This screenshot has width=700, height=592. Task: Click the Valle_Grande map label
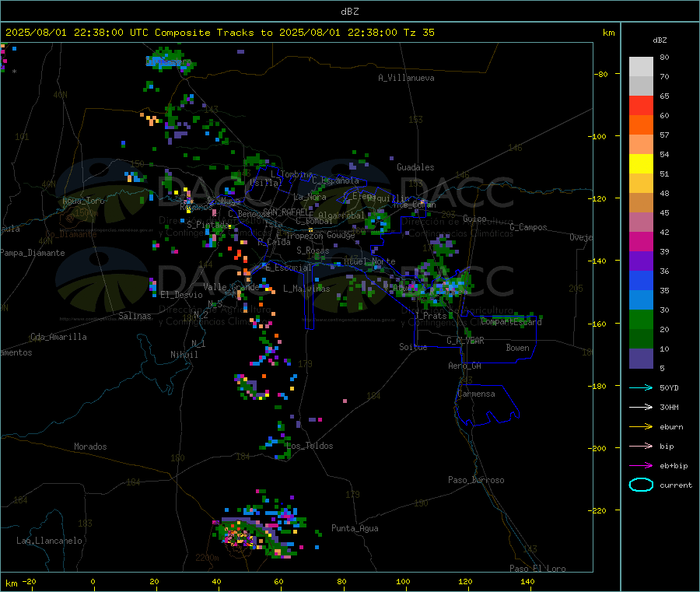click(x=231, y=287)
